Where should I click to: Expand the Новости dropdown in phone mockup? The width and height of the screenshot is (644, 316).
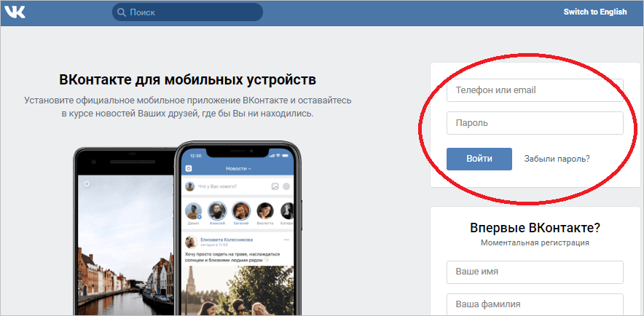click(239, 169)
